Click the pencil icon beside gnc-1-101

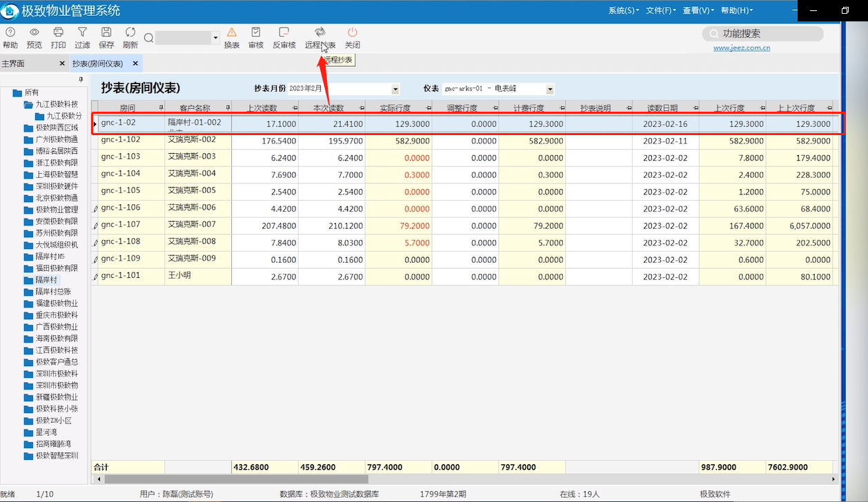95,277
